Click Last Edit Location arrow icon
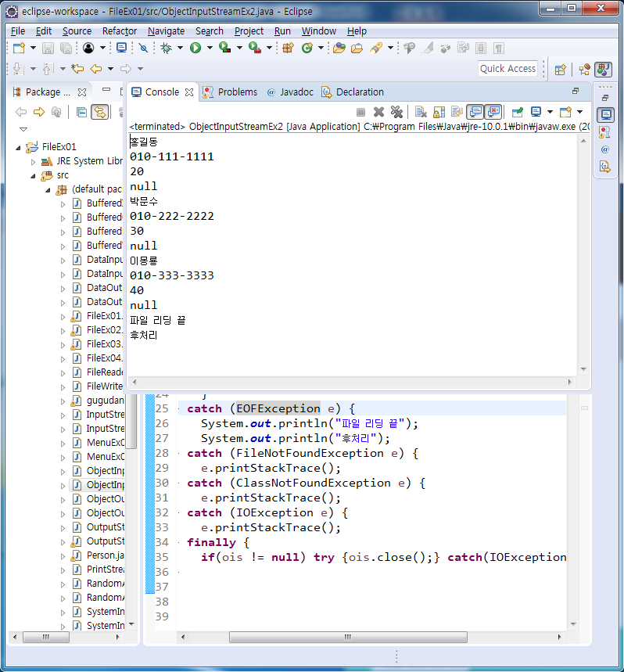This screenshot has width=624, height=672. tap(77, 69)
